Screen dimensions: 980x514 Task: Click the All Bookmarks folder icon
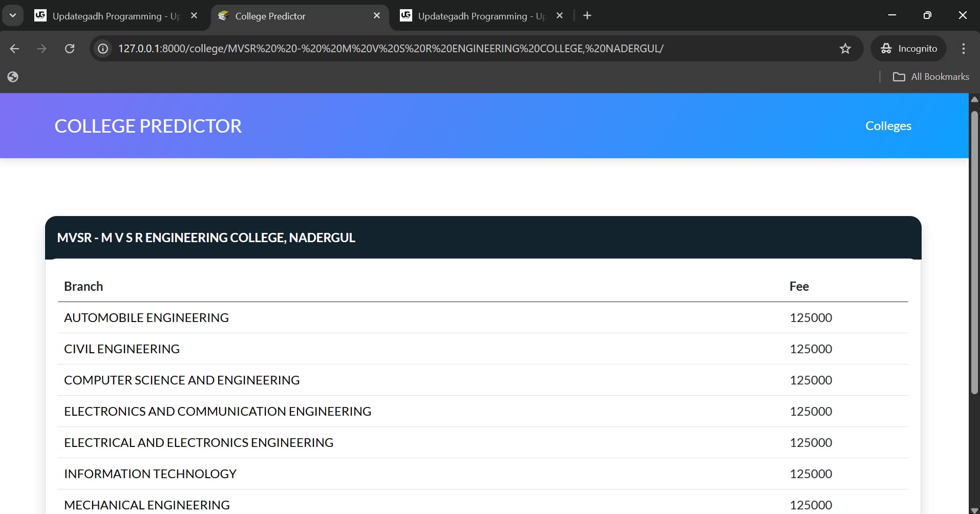click(x=900, y=76)
